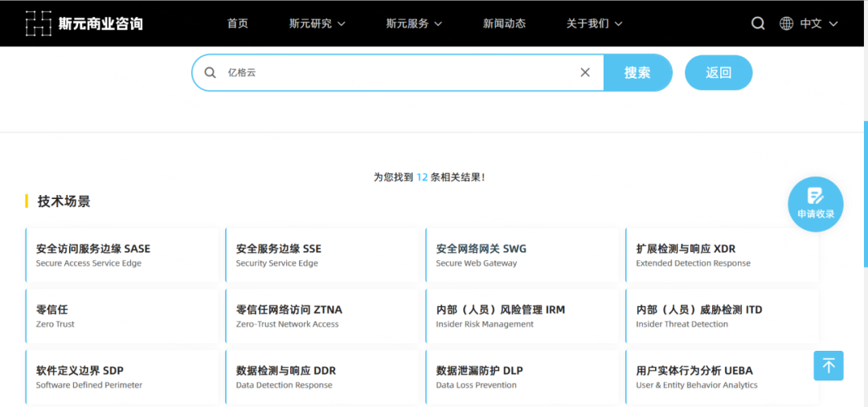This screenshot has width=868, height=407.
Task: Click the 技术场景 section heading
Action: 63,201
